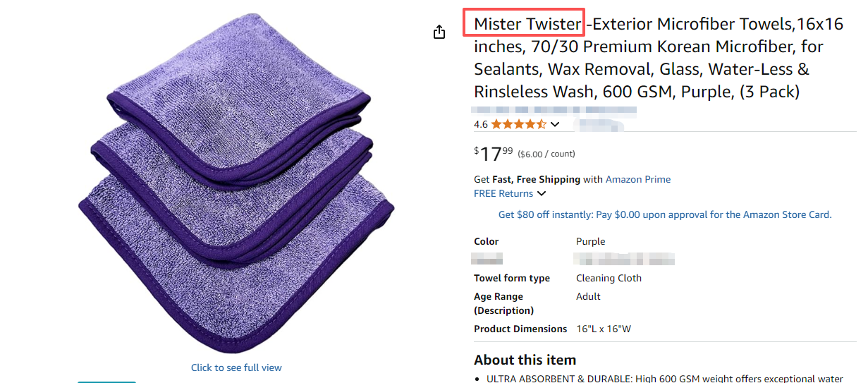Viewport: 868px width, 383px height.
Task: Click the 'Purple' color value
Action: coord(591,241)
